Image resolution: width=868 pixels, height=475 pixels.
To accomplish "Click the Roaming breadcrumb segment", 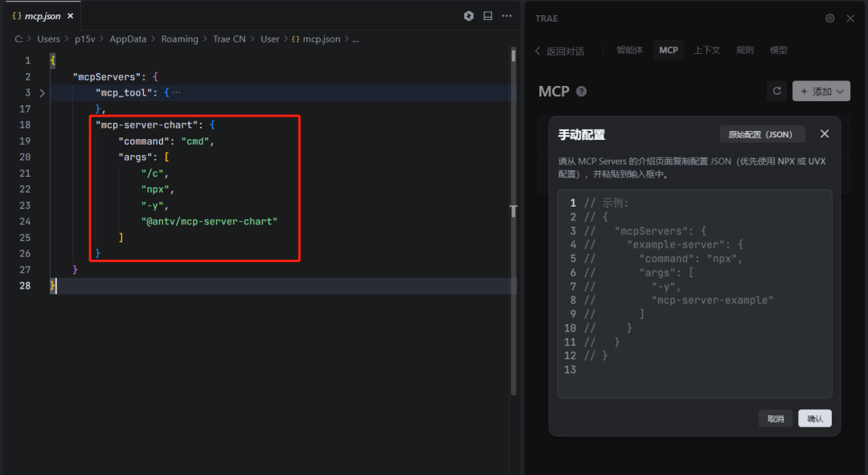I will pos(179,39).
